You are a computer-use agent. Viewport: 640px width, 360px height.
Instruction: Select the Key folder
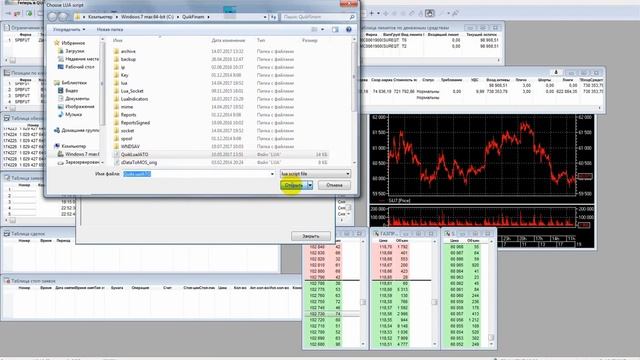124,75
